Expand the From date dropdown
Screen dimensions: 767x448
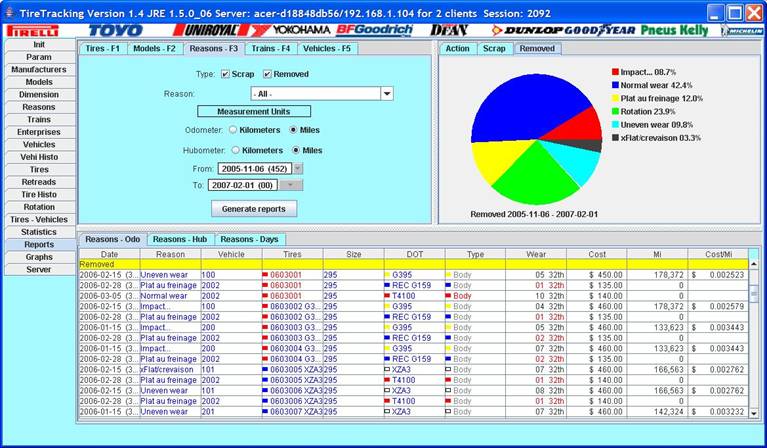298,169
